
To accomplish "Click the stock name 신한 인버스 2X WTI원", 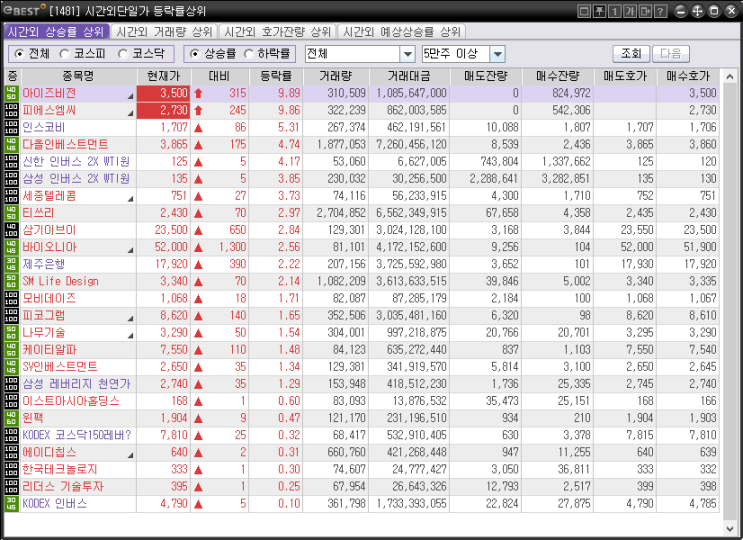I will click(x=76, y=162).
